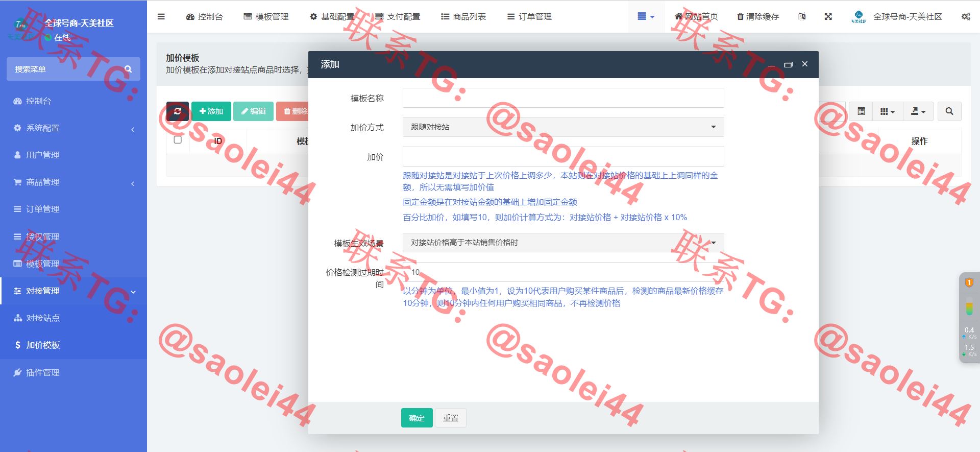Click the 编辑 button in toolbar

coord(253,111)
